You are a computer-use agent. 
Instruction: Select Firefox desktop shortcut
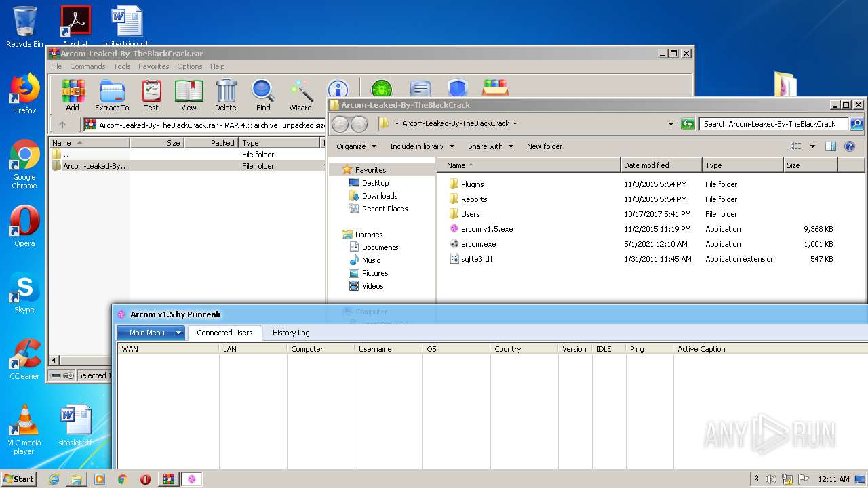(x=24, y=94)
